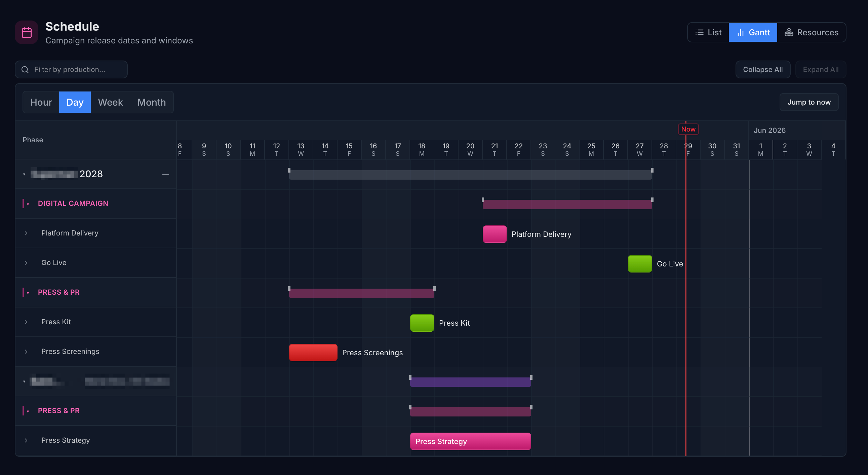The image size is (868, 475).
Task: Collapse the first PRESS & PR group
Action: (x=28, y=293)
